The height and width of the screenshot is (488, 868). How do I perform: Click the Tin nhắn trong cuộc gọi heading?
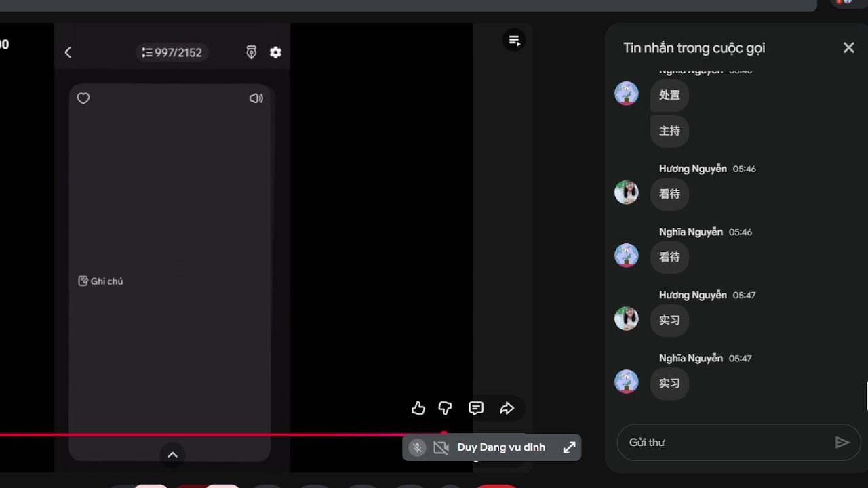point(694,48)
